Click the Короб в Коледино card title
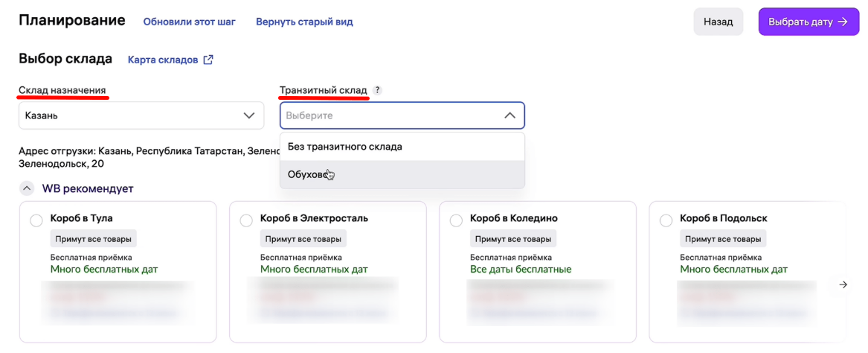 (514, 218)
